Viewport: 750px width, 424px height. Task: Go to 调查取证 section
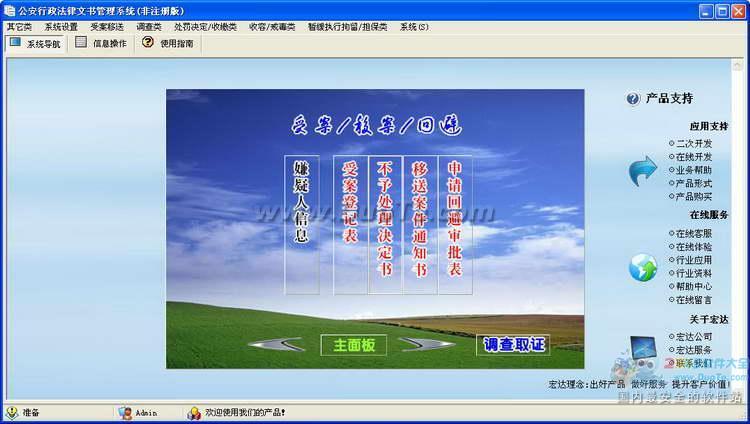(514, 345)
